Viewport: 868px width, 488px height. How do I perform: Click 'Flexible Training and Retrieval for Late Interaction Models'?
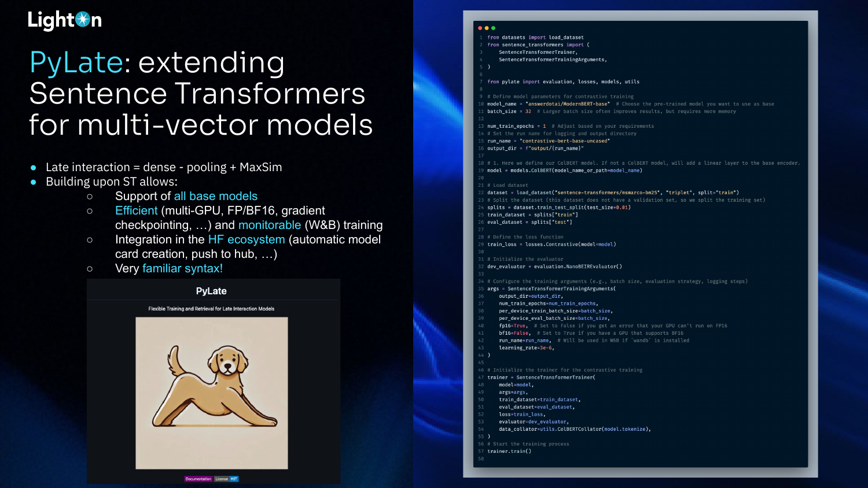pos(211,309)
